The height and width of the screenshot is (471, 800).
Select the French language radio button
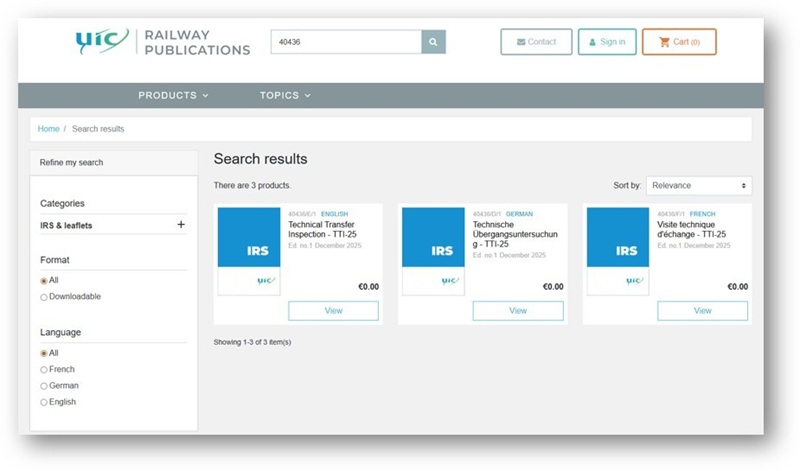(44, 370)
